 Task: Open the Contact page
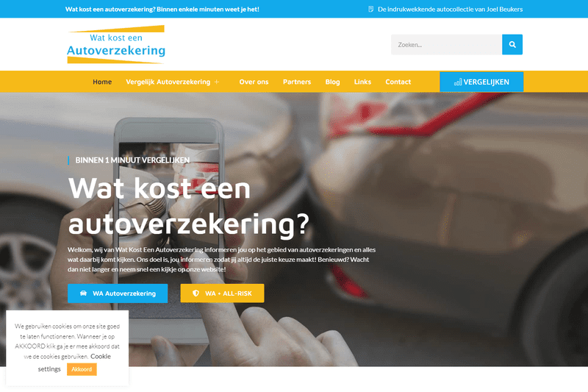click(x=398, y=82)
